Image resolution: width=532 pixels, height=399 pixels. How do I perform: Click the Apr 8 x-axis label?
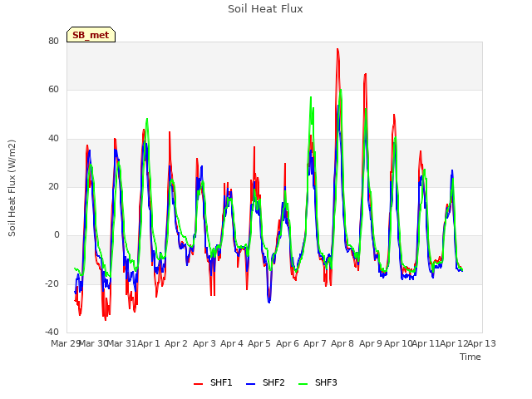(342, 343)
